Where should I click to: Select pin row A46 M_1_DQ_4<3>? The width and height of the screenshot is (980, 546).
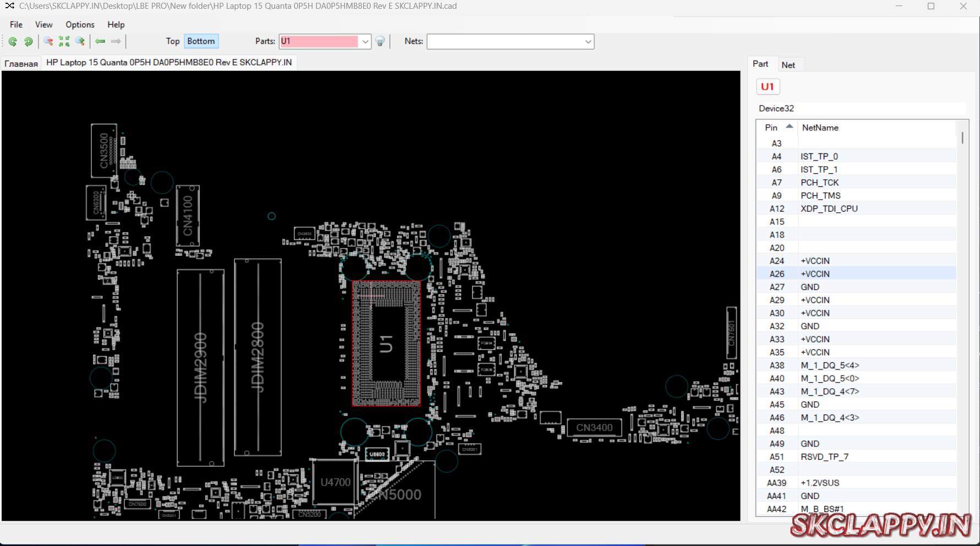(x=856, y=417)
